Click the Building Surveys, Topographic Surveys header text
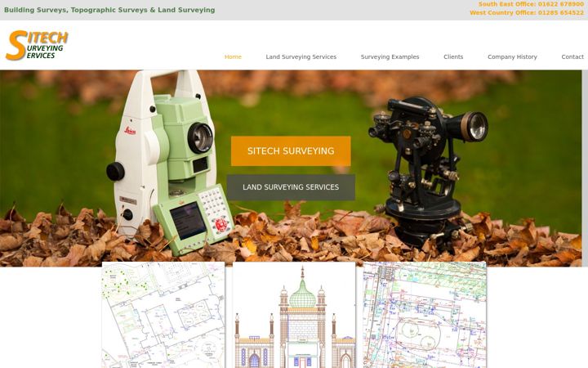588x368 pixels. click(109, 10)
